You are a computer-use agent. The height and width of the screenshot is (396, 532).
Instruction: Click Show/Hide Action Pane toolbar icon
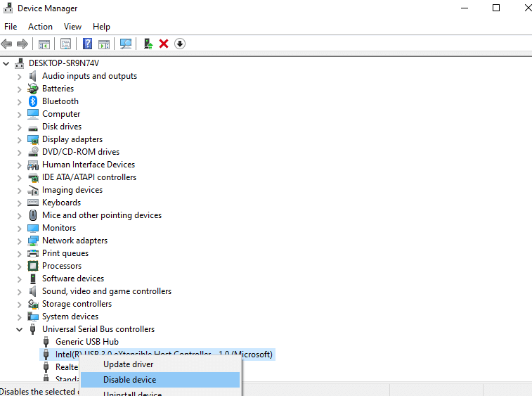(104, 44)
